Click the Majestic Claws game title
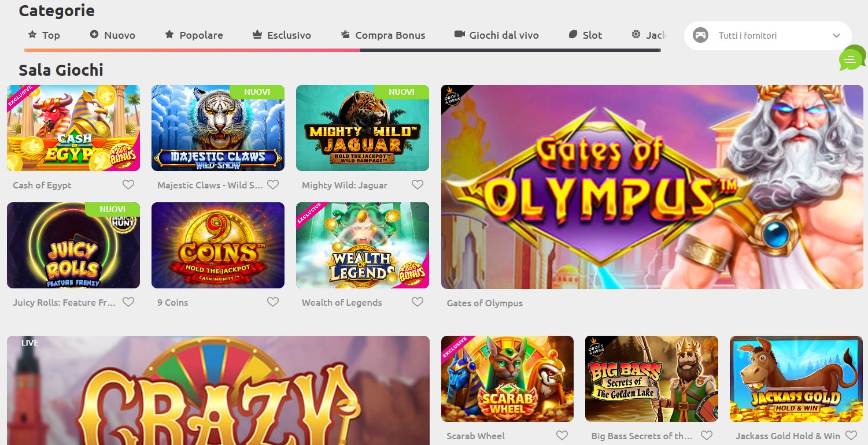This screenshot has height=445, width=868. [209, 186]
